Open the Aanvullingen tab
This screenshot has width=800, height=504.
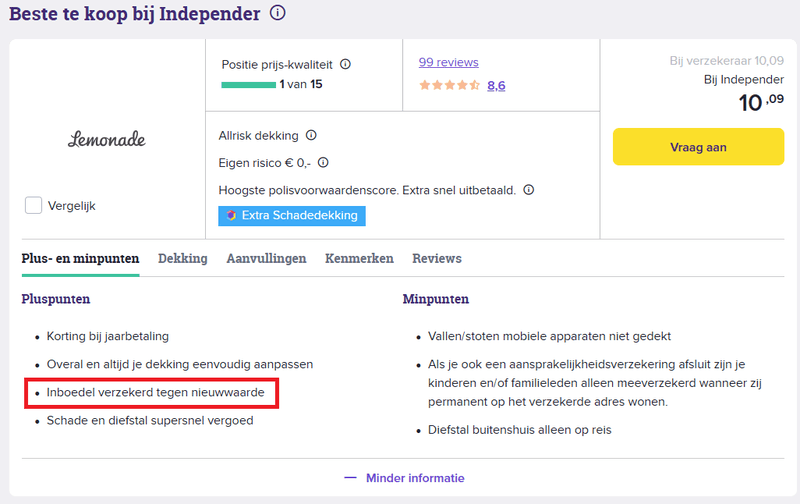tap(266, 259)
